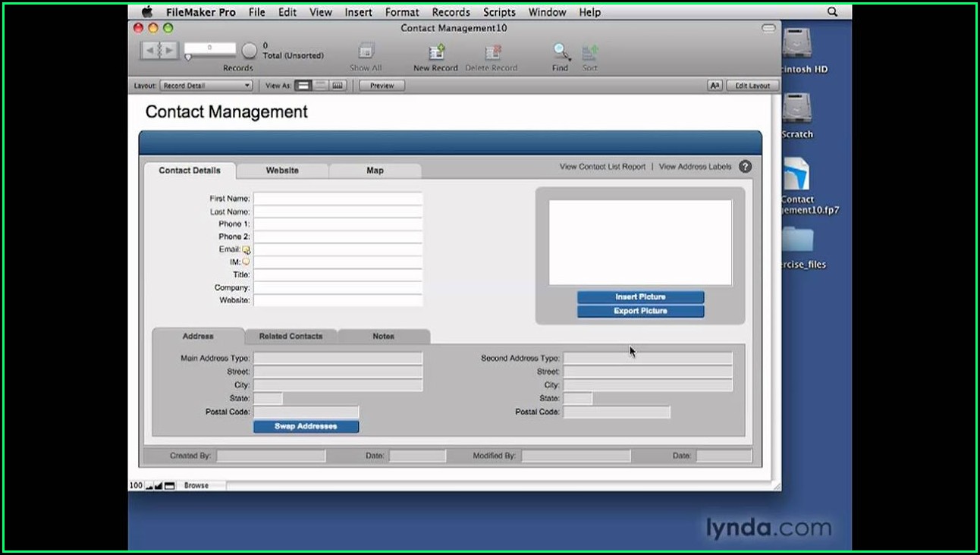Screen dimensions: 980x555
Task: Click the Export Picture button
Action: click(x=640, y=312)
